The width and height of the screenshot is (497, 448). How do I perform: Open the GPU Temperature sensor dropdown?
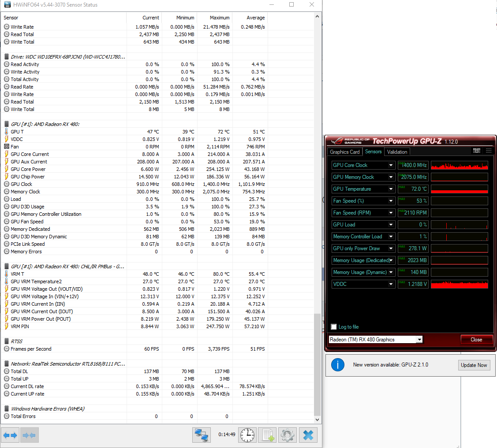(x=391, y=189)
